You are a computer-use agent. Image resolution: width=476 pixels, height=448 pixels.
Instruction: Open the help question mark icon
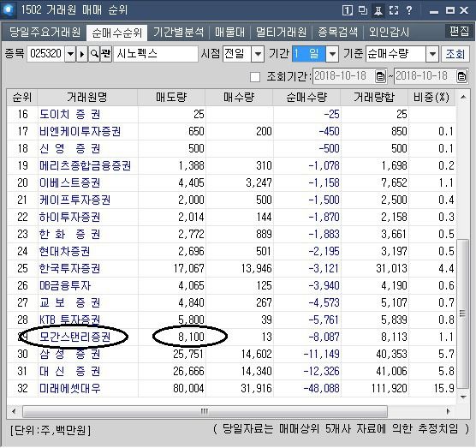[409, 10]
